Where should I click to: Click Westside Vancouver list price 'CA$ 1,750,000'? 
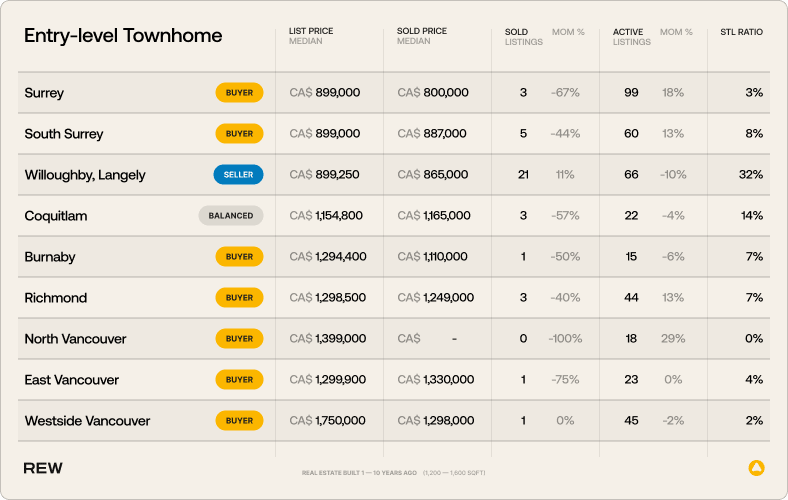(327, 421)
